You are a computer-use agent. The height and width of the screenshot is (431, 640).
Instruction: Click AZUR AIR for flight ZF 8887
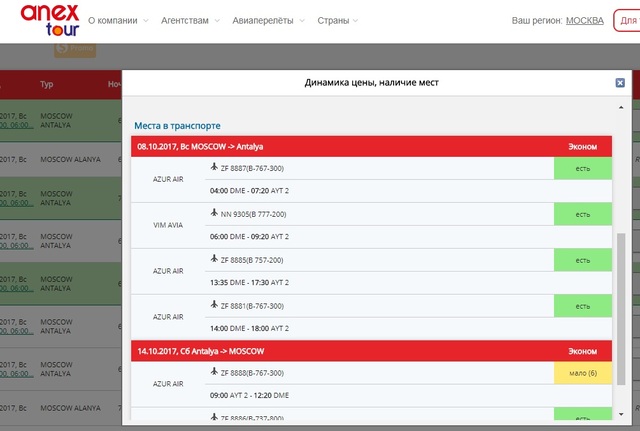(168, 179)
